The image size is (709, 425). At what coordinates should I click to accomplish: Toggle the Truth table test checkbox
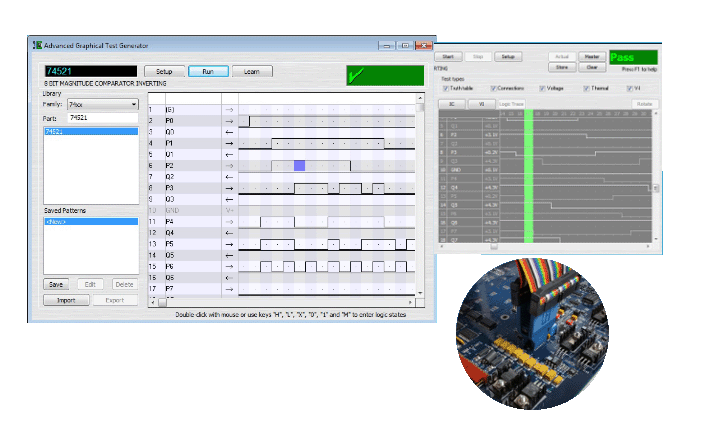click(x=446, y=88)
